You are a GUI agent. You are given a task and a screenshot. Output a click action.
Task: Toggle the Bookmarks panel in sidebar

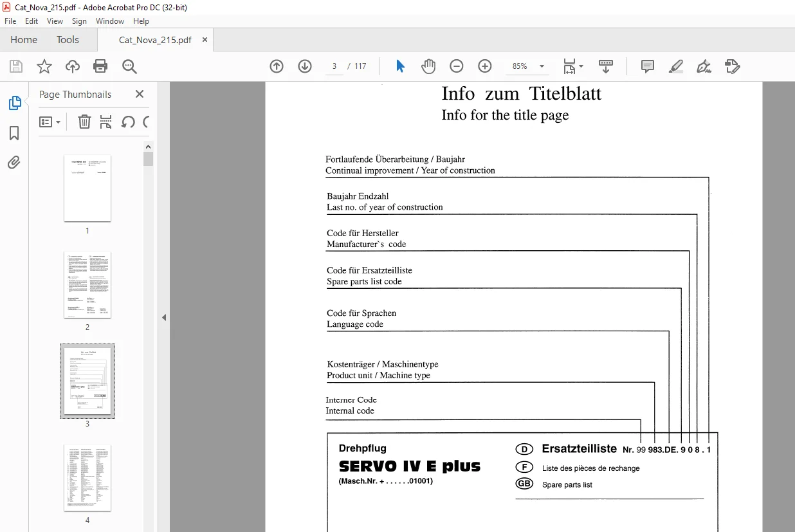[x=14, y=133]
